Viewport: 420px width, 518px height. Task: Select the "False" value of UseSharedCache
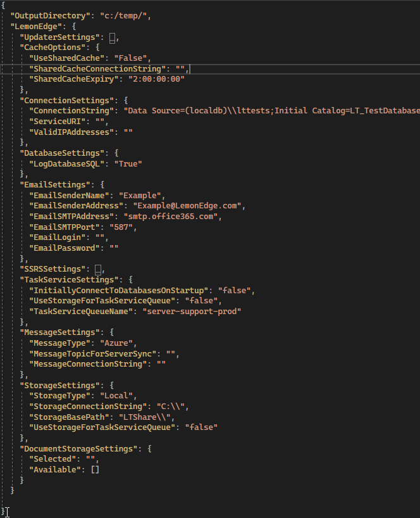click(x=130, y=58)
